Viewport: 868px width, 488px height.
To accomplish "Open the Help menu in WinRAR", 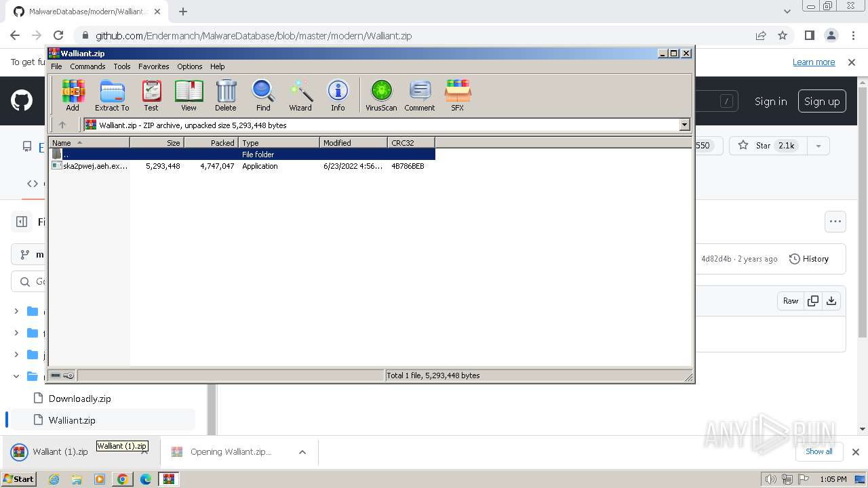I will (x=217, y=66).
